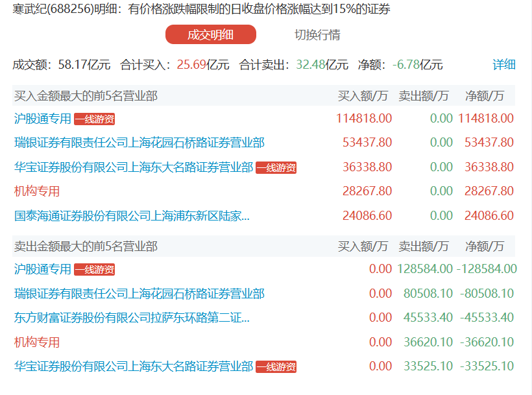Image resolution: width=532 pixels, height=395 pixels.
Task: Open 东方财富证券 拉萨东环路 branch entry
Action: (x=132, y=318)
